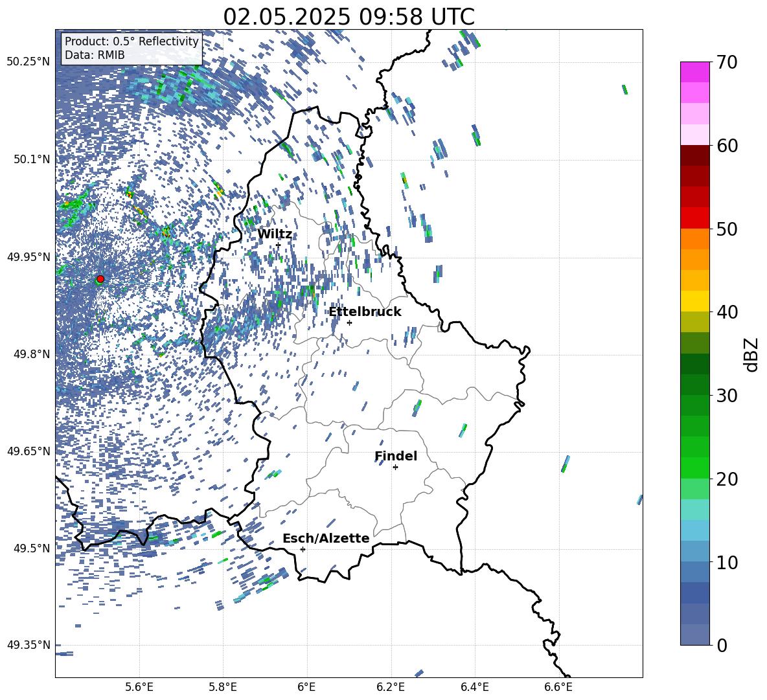
Task: Click the Findel city label
Action: tap(396, 456)
